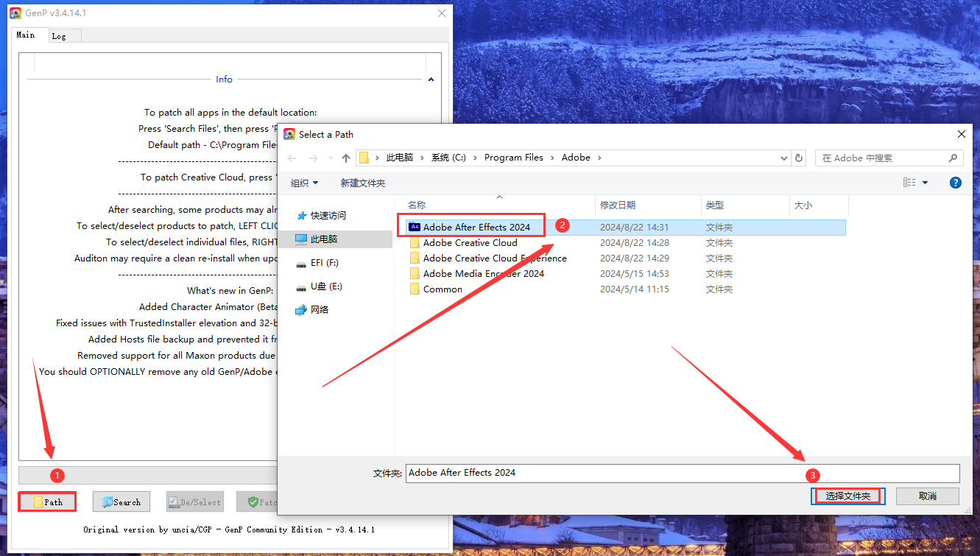This screenshot has width=980, height=556.
Task: Open the Main tab
Action: coord(26,35)
